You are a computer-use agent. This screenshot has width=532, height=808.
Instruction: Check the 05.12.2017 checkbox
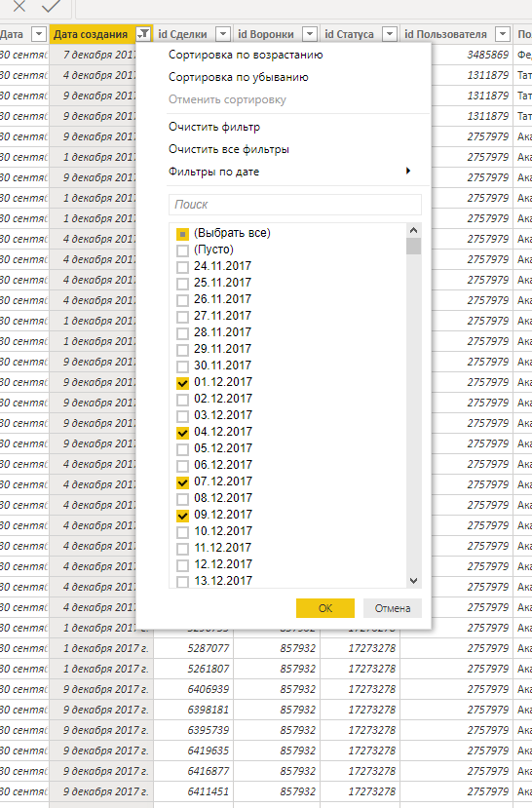pyautogui.click(x=182, y=449)
